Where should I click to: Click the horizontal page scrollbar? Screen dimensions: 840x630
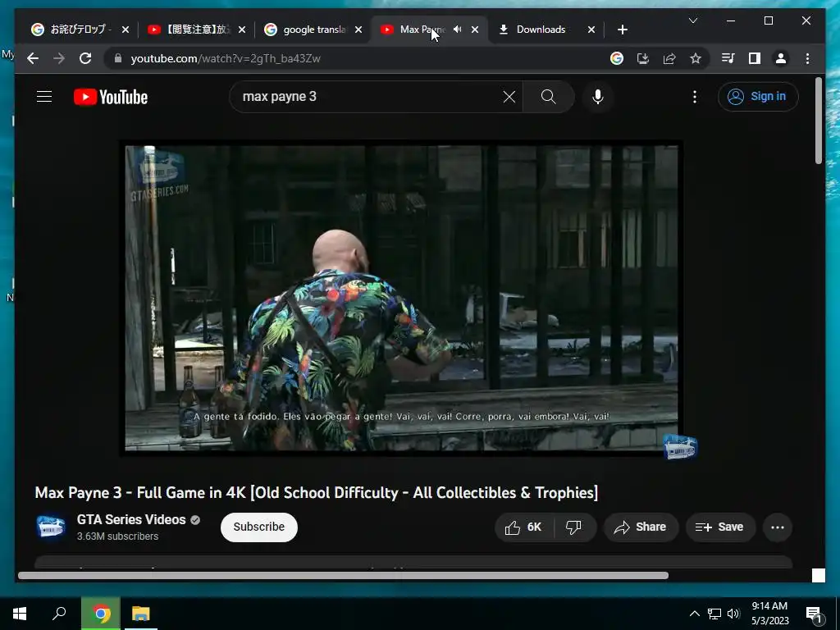tap(343, 575)
